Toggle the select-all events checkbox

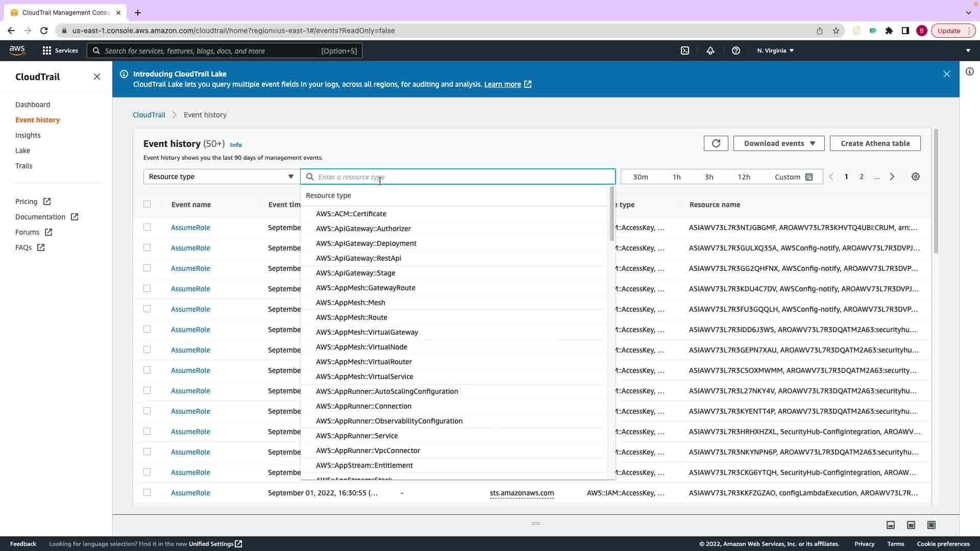[147, 204]
